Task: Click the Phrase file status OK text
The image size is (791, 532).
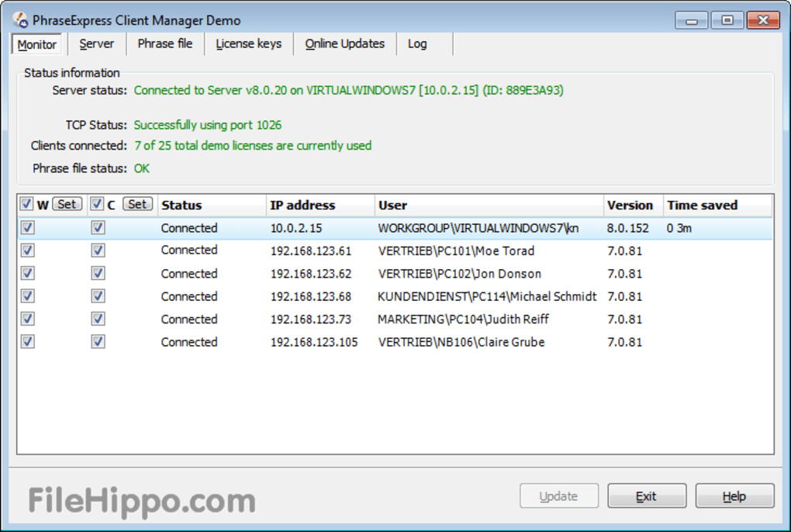Action: click(142, 168)
